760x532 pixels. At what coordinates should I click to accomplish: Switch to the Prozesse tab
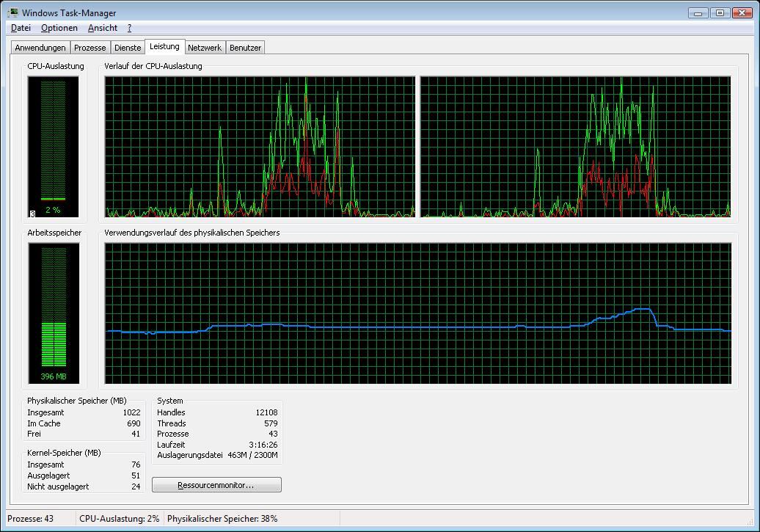click(x=89, y=48)
